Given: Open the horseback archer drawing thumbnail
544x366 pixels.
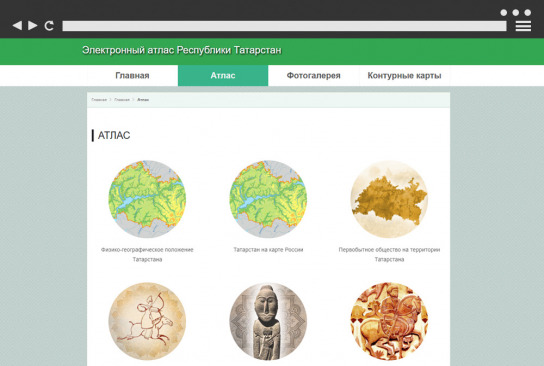Looking at the screenshot, I should 147,321.
